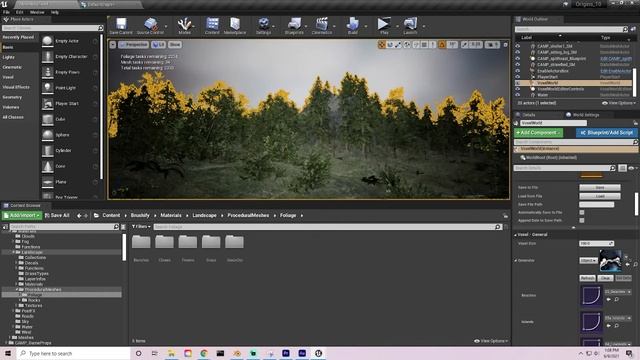Click Save All in Content Browser

pos(57,216)
